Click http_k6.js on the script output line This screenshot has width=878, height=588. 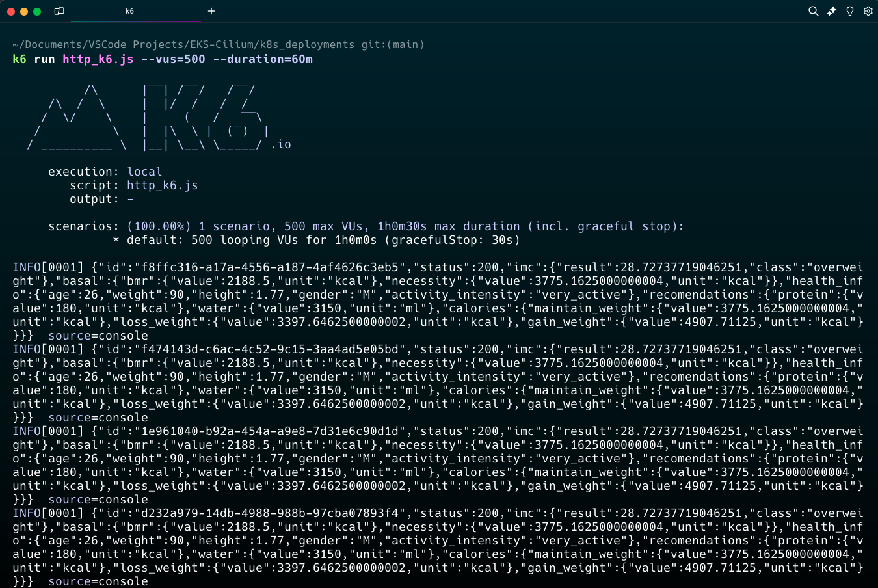pyautogui.click(x=163, y=185)
